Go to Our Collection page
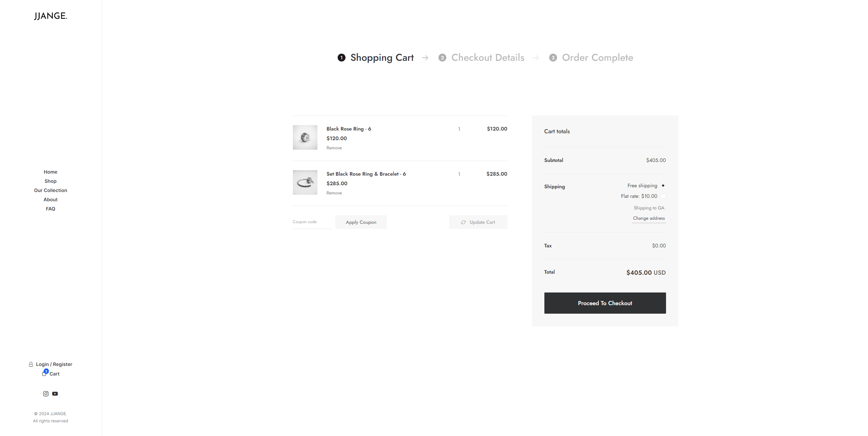 tap(51, 190)
